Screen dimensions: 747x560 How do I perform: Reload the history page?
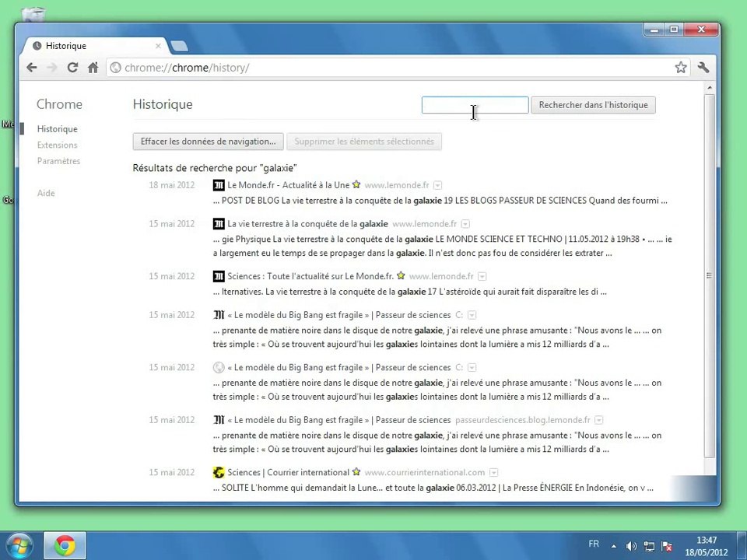click(x=72, y=68)
